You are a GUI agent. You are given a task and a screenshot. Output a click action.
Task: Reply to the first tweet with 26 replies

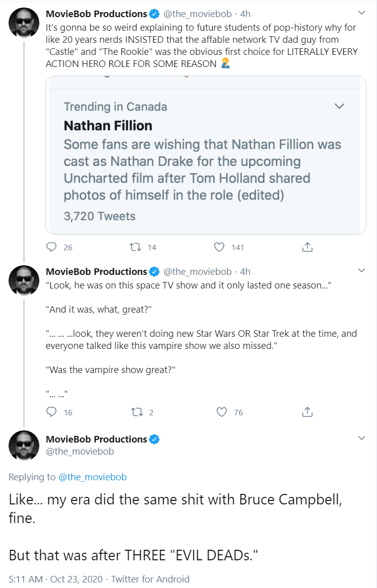(x=51, y=247)
